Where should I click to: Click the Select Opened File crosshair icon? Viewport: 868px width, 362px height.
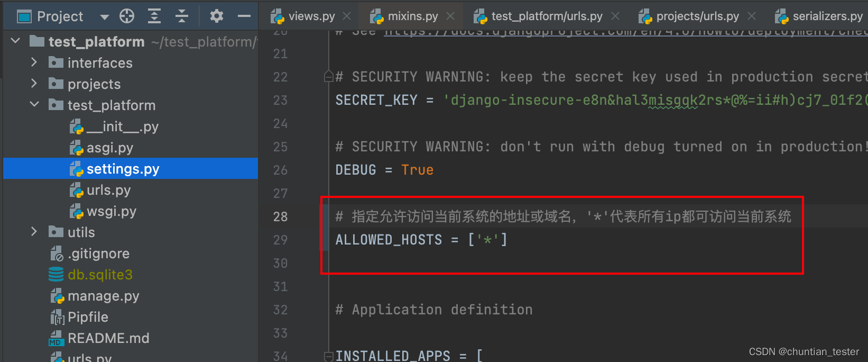127,16
